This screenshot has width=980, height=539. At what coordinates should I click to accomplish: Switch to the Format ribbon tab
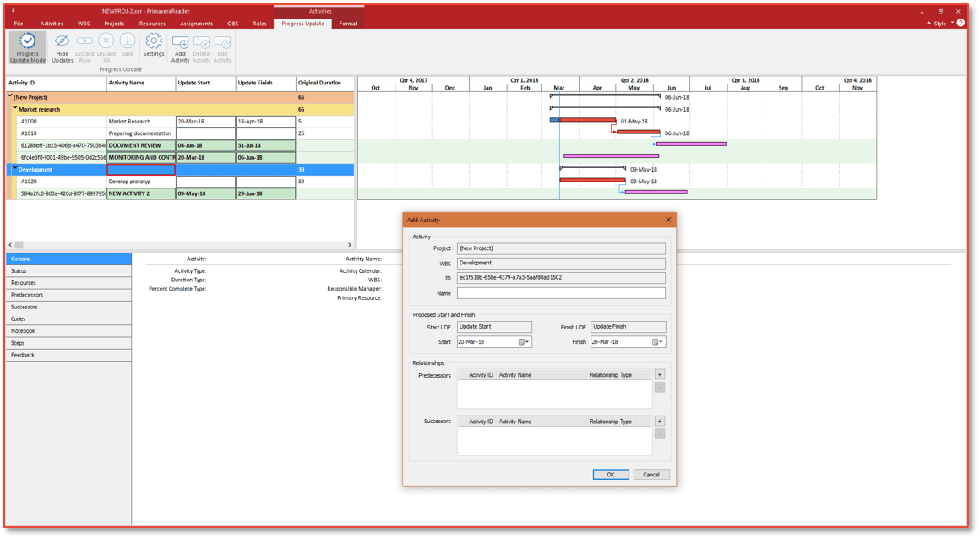click(348, 24)
